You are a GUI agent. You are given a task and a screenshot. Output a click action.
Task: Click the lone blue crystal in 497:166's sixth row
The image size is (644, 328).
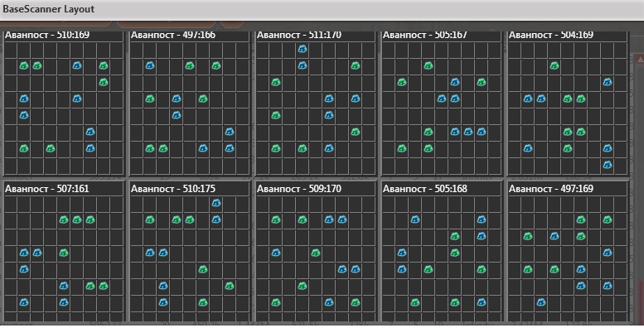230,132
